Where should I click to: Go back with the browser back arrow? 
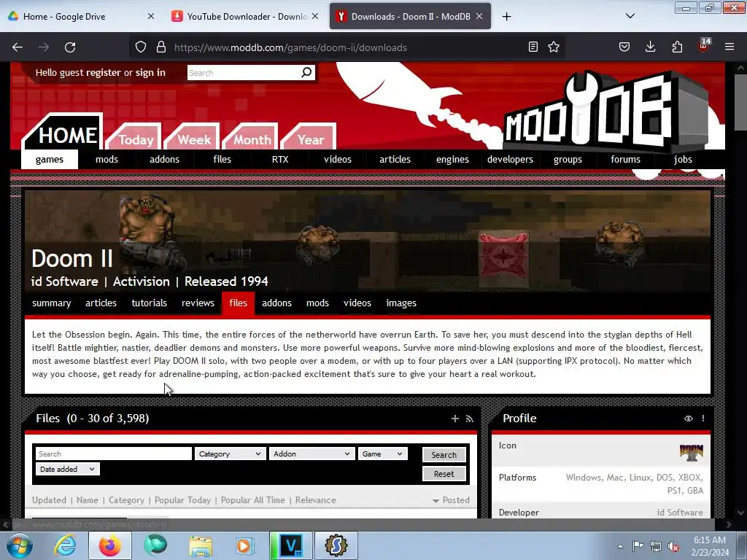18,47
